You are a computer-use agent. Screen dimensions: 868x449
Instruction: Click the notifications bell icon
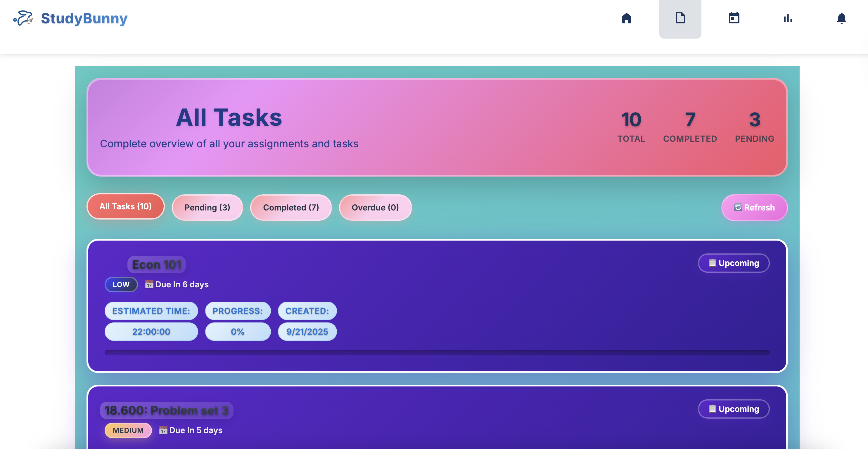841,18
